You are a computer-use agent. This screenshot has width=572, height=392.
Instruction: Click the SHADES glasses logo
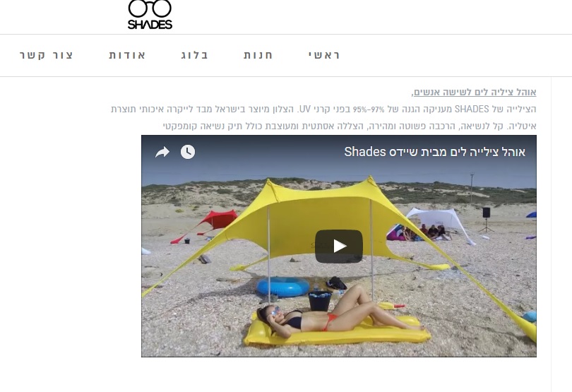point(150,15)
